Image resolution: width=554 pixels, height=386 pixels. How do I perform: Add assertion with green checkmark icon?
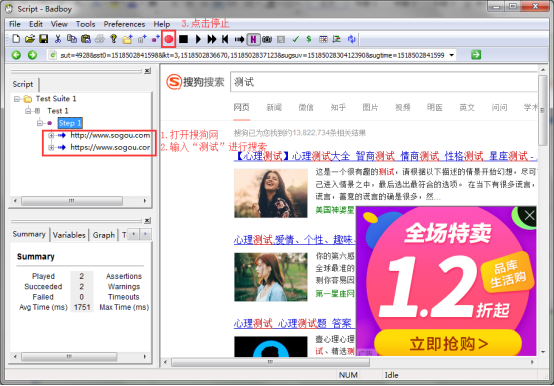(295, 39)
